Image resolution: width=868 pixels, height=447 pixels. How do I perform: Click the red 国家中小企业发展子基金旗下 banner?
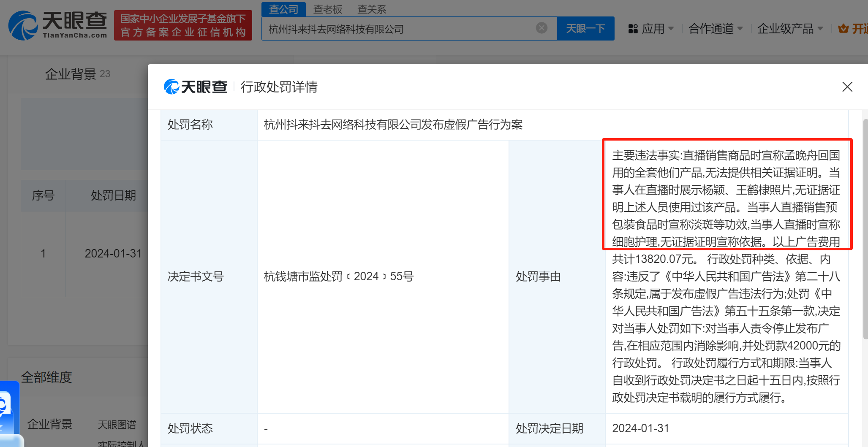183,25
